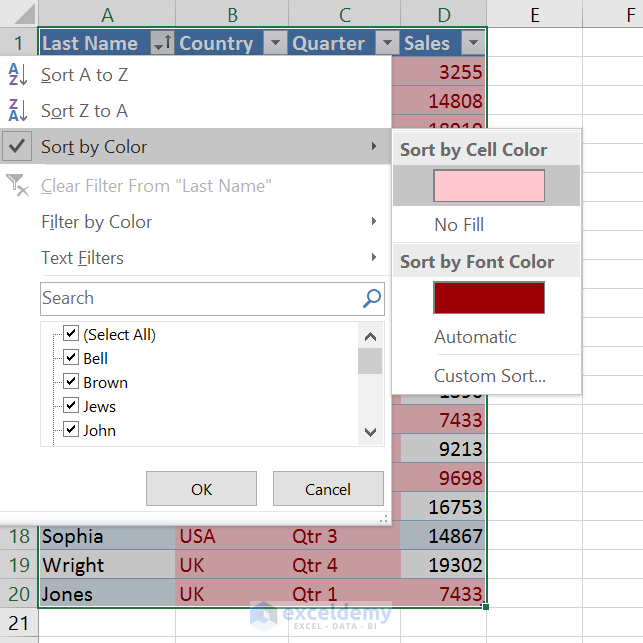643x643 pixels.
Task: Open the Country filter dropdown
Action: [276, 43]
